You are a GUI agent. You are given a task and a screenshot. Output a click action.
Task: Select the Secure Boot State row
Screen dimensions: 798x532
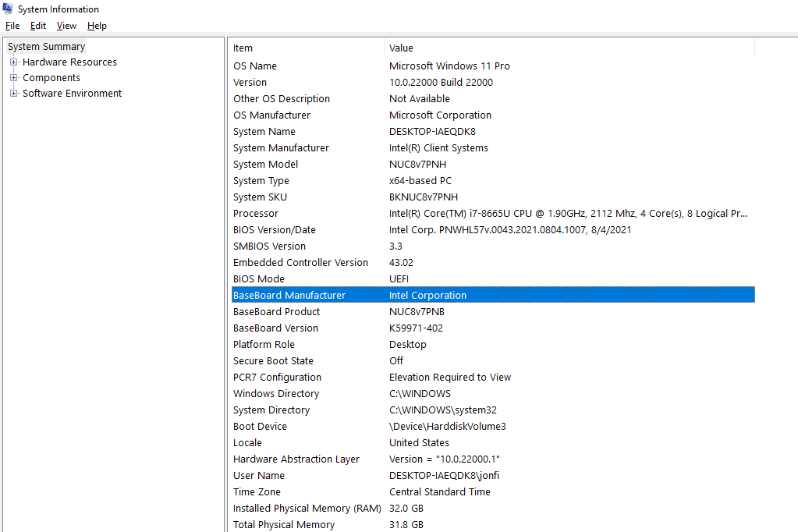click(x=493, y=361)
